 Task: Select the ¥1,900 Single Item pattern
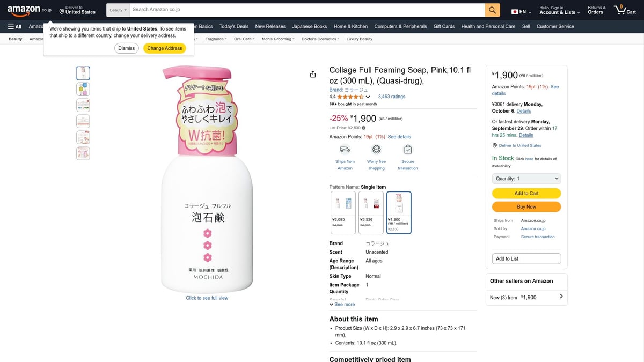coord(399,212)
